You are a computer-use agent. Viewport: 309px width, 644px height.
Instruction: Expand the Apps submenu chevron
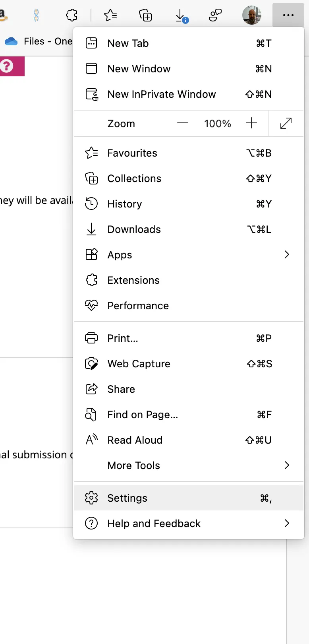(x=287, y=254)
